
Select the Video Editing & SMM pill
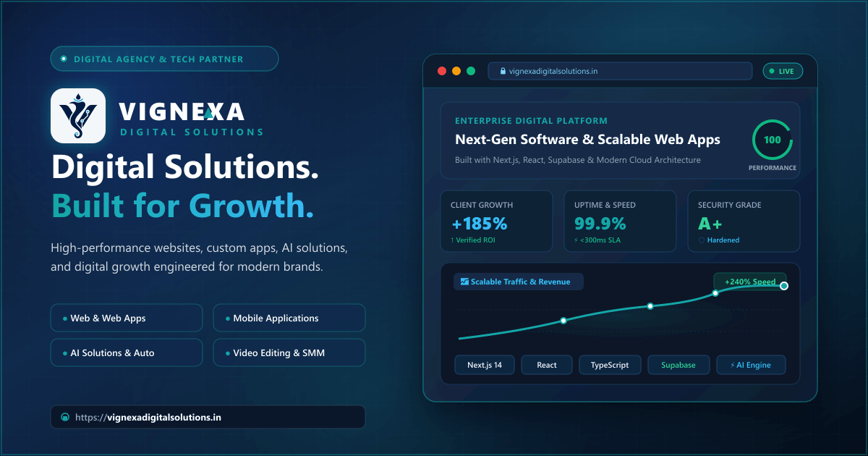click(x=289, y=352)
